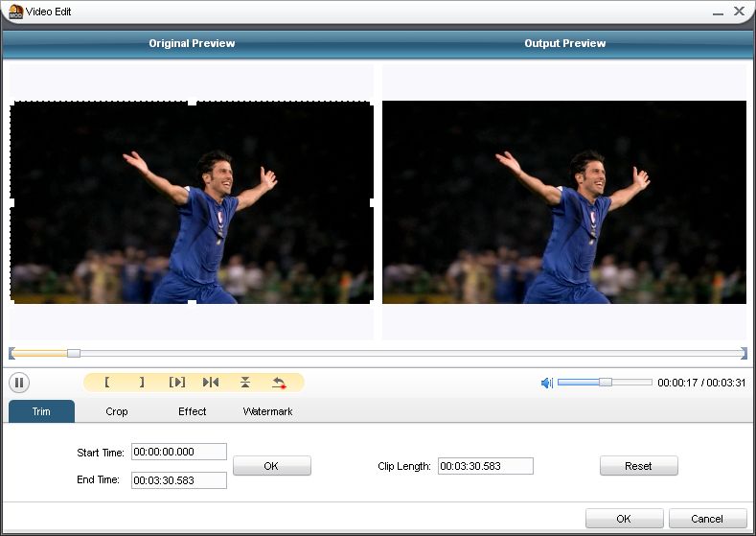Click the volume slider handle
756x536 pixels.
point(606,382)
